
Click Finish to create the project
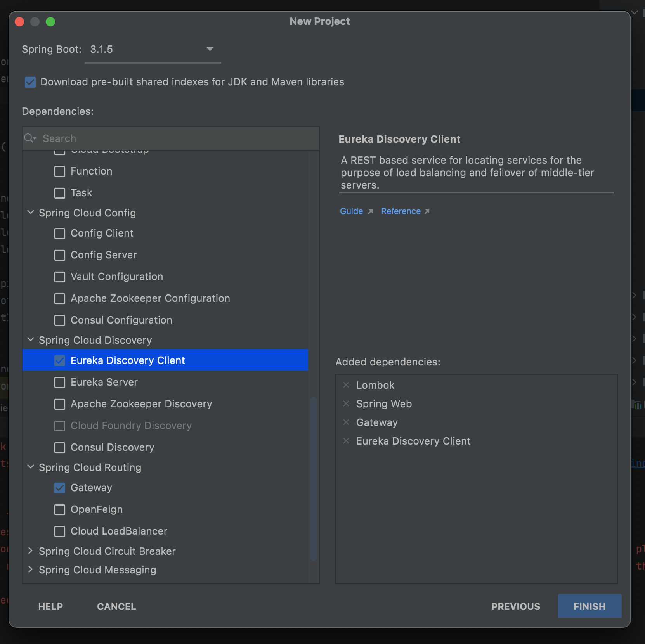coord(590,606)
